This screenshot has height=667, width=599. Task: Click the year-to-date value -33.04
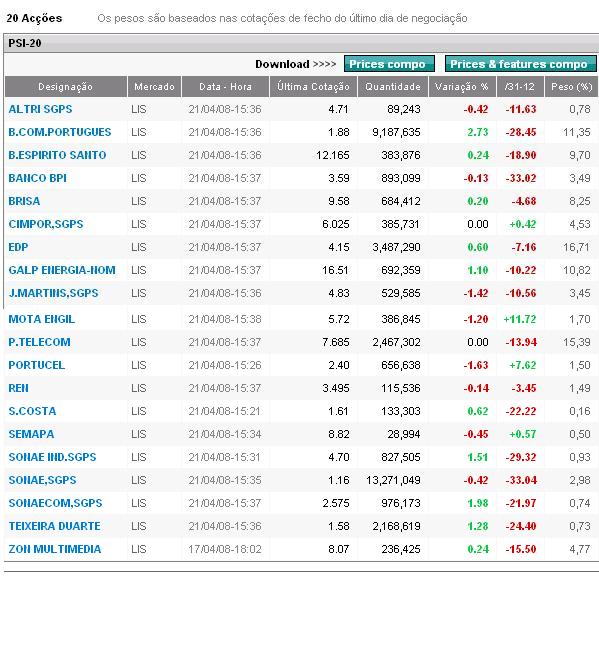[521, 480]
